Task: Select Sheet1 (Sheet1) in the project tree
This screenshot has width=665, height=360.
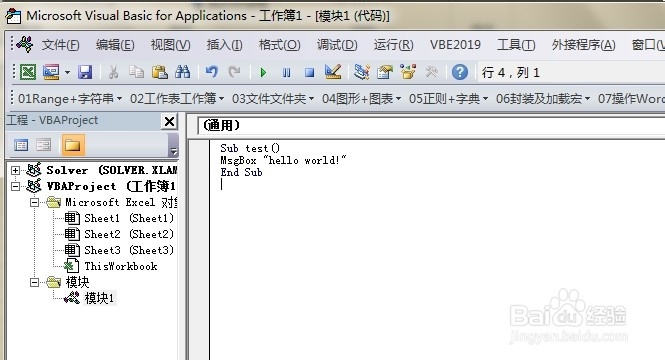Action: point(129,218)
